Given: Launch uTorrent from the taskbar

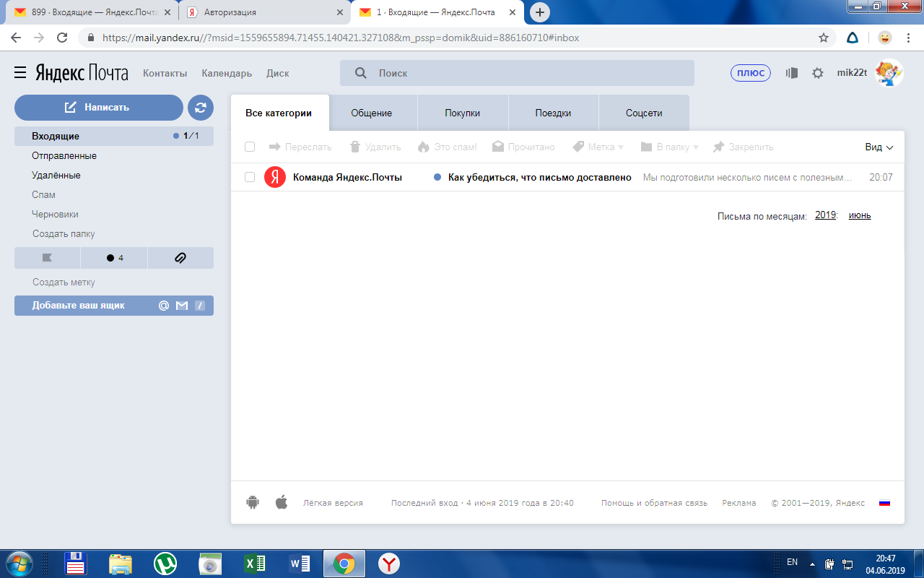Looking at the screenshot, I should (166, 564).
